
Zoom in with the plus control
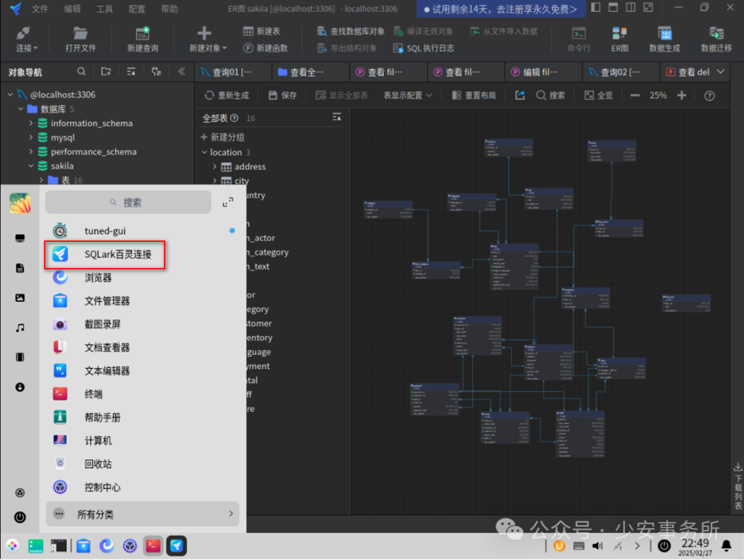[x=681, y=95]
